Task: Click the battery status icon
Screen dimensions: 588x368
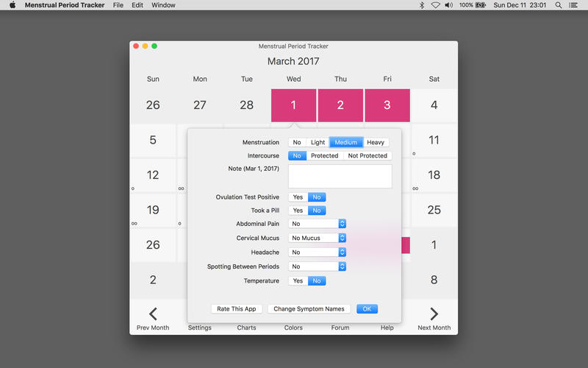Action: (x=481, y=5)
